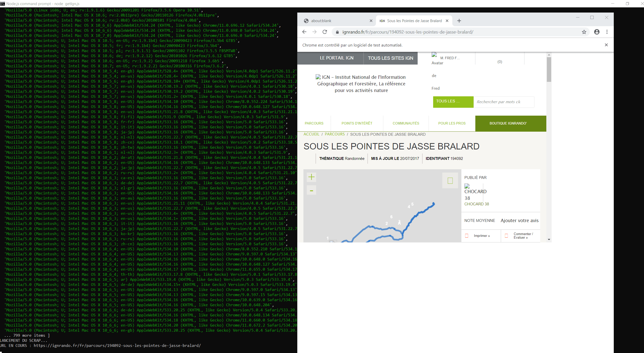Screen dimensions: 644x353
Task: Follow the PARCOURS breadcrumb link
Action: pos(335,134)
